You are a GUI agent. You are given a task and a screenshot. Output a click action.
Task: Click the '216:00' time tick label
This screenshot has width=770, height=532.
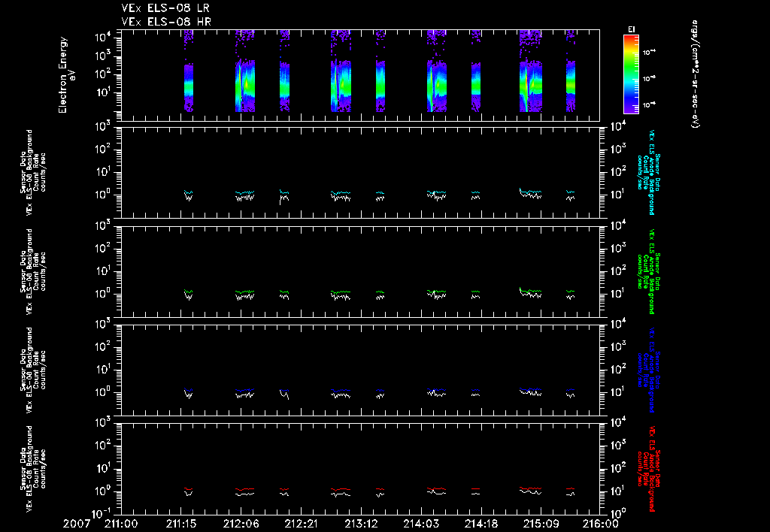(602, 524)
